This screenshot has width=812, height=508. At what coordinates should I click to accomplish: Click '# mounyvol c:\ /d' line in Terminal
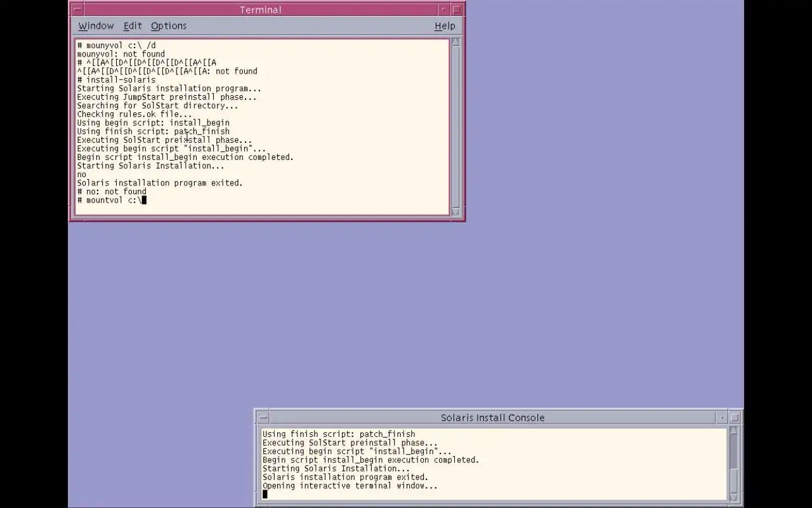click(116, 46)
